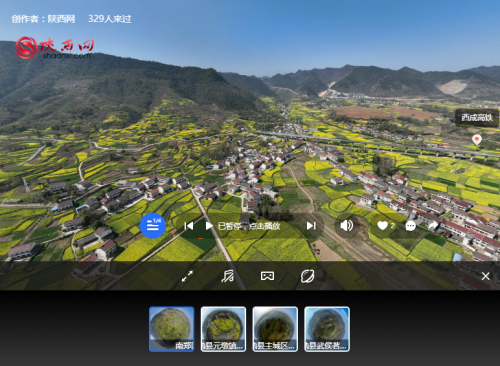The image size is (500, 366).
Task: Click the orange location pin marker
Action: pyautogui.click(x=477, y=139)
